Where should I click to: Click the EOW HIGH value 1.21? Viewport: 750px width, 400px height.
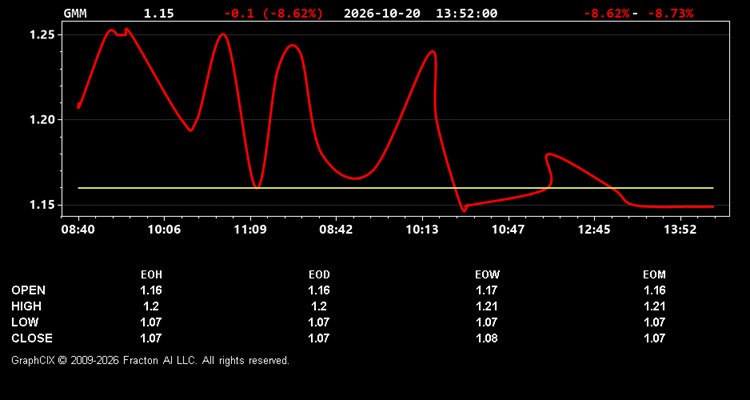point(487,306)
